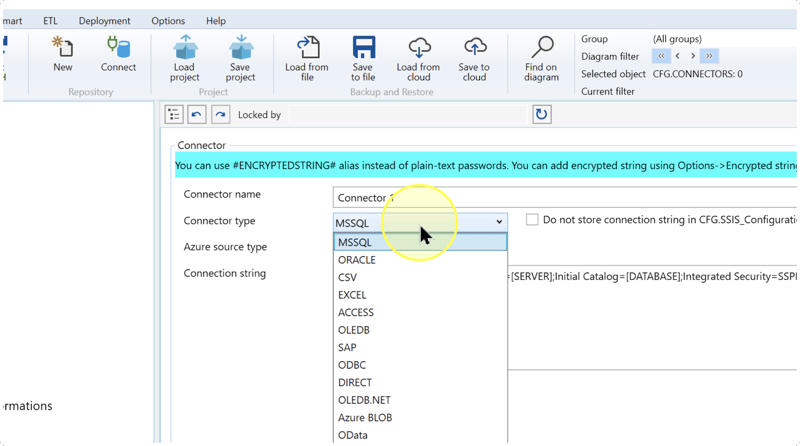800x446 pixels.
Task: Click the Diagram filter label
Action: click(610, 56)
